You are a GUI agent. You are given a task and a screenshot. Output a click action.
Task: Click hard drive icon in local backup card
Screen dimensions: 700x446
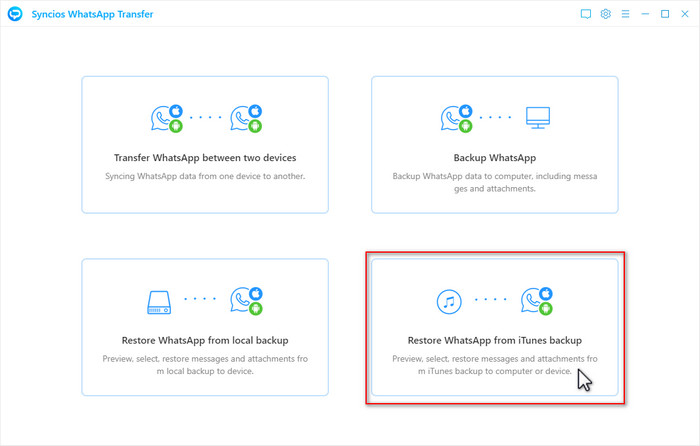(x=159, y=303)
